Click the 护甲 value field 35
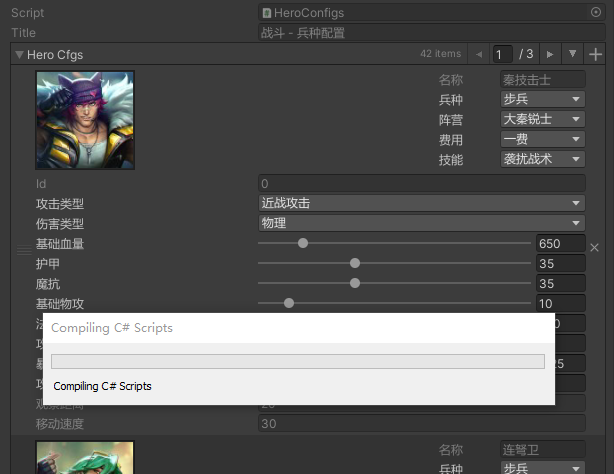 coord(561,263)
